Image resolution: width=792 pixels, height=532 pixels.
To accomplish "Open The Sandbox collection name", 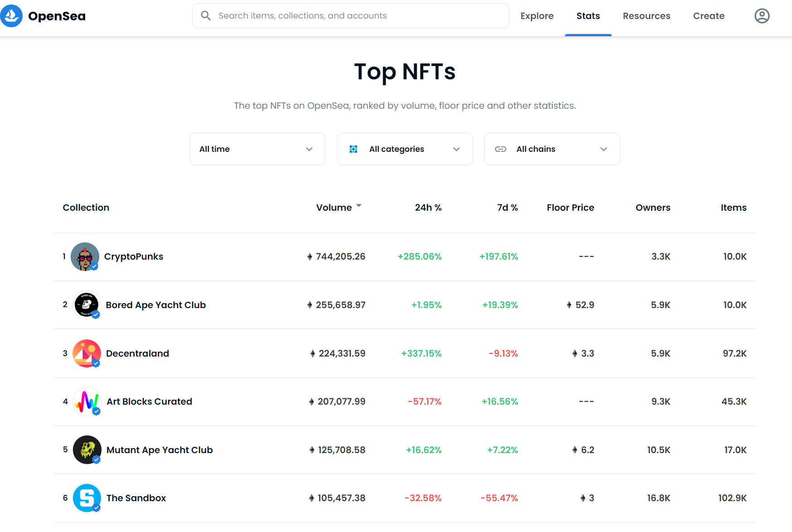I will 136,498.
